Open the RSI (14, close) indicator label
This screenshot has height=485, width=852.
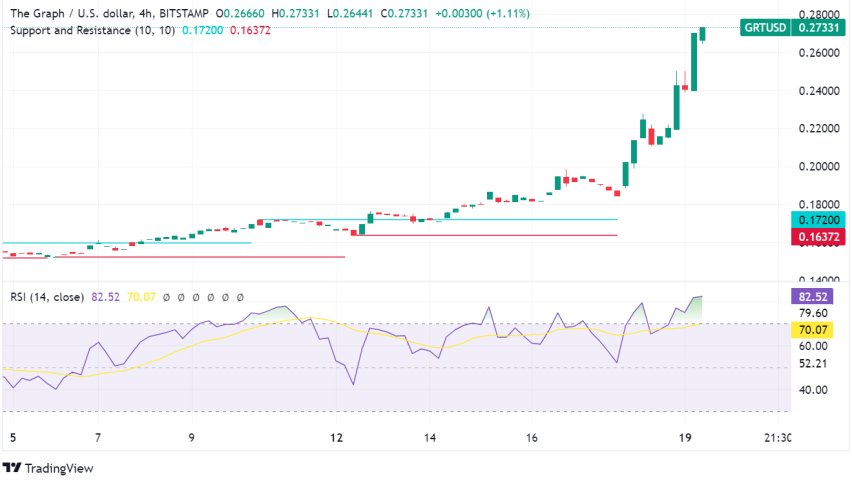pyautogui.click(x=47, y=297)
